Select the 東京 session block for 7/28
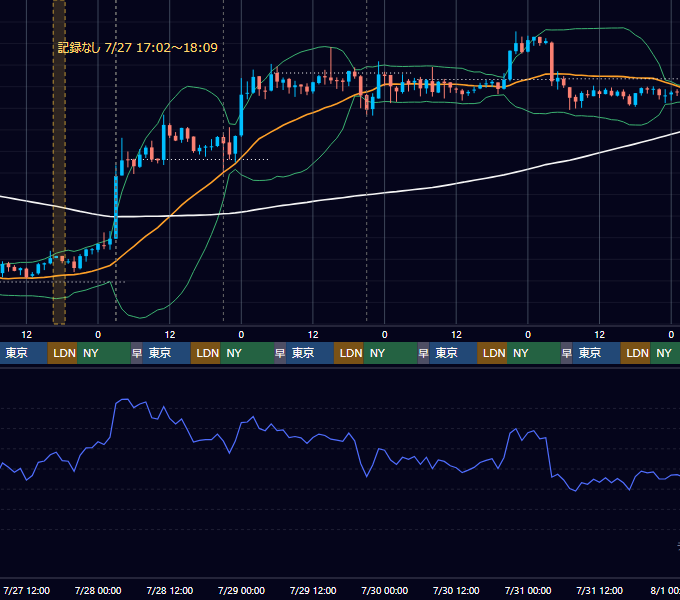This screenshot has height=600, width=680. pyautogui.click(x=167, y=353)
